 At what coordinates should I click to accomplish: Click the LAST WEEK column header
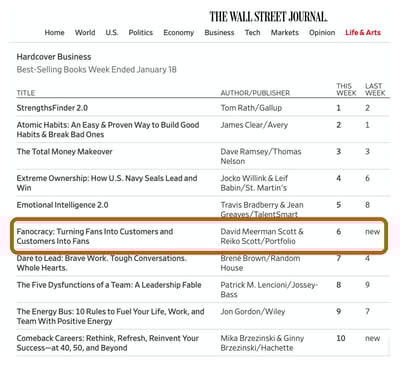(375, 89)
